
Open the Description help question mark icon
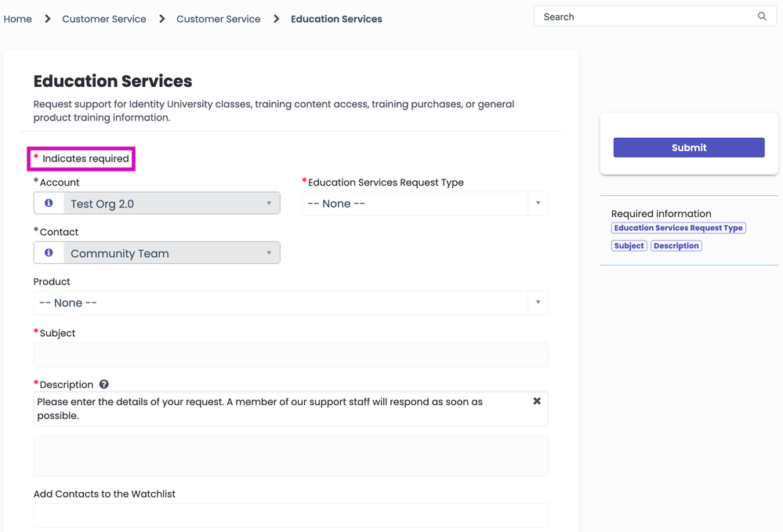(103, 385)
